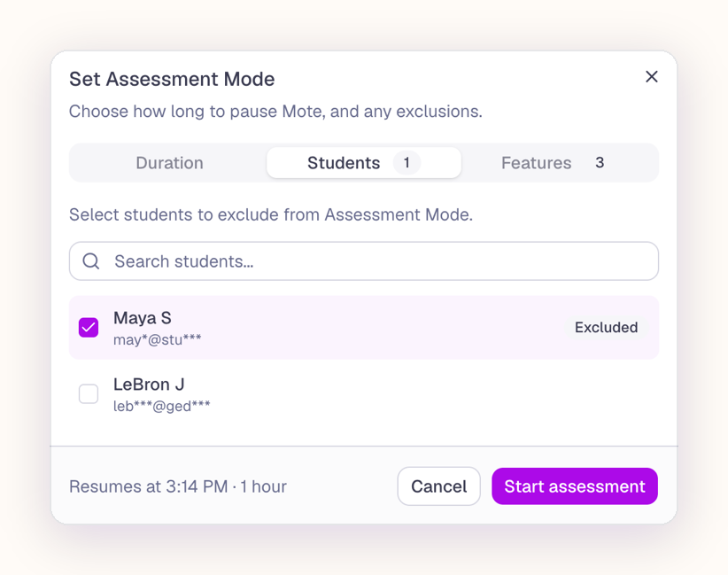This screenshot has width=728, height=575.
Task: Cancel the assessment setup
Action: pyautogui.click(x=438, y=486)
